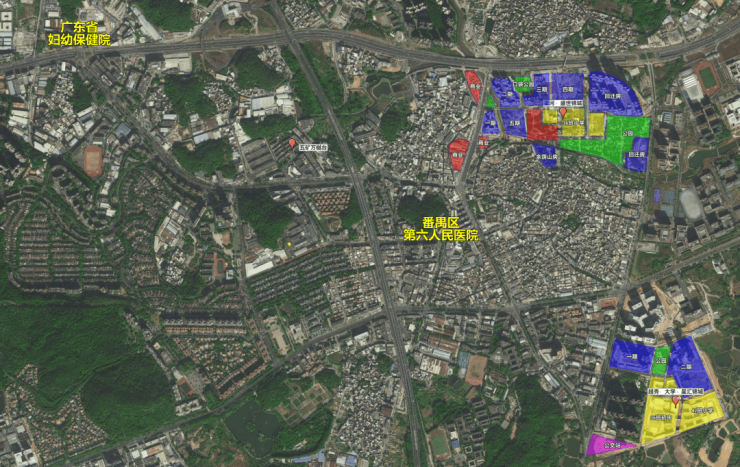Click the small blue 回迁房 plot below the park
This screenshot has width=740, height=467.
637,155
